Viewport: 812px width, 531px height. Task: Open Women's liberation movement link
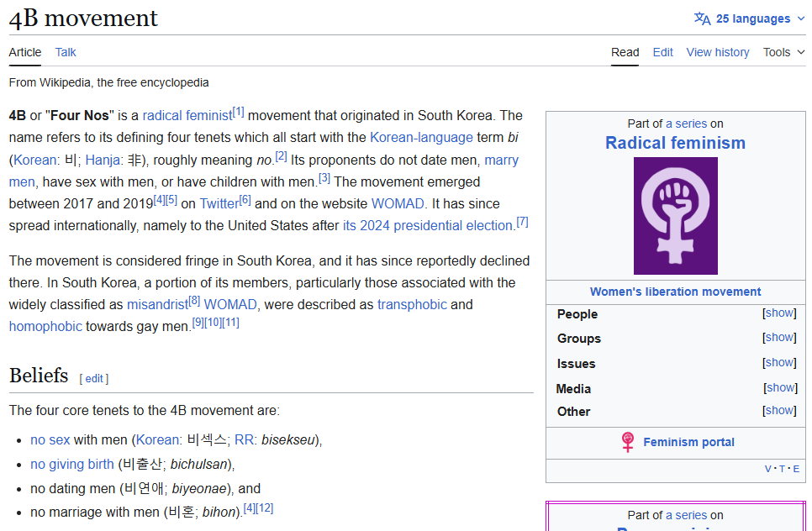pyautogui.click(x=675, y=292)
